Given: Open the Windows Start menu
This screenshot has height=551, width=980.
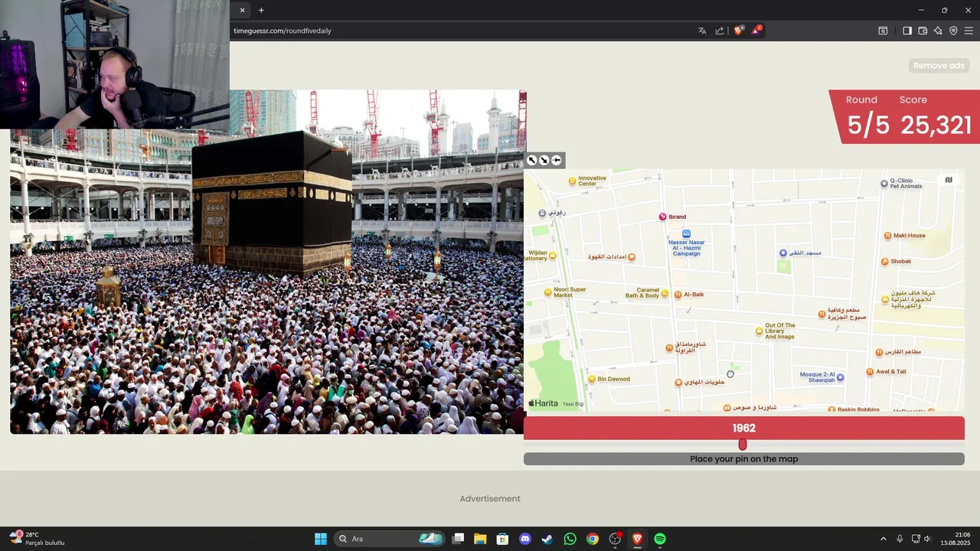Looking at the screenshot, I should 321,539.
